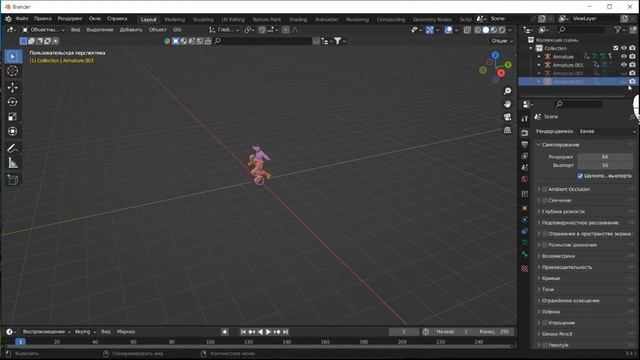Click the Render samples value field
640x360 pixels.
point(605,157)
